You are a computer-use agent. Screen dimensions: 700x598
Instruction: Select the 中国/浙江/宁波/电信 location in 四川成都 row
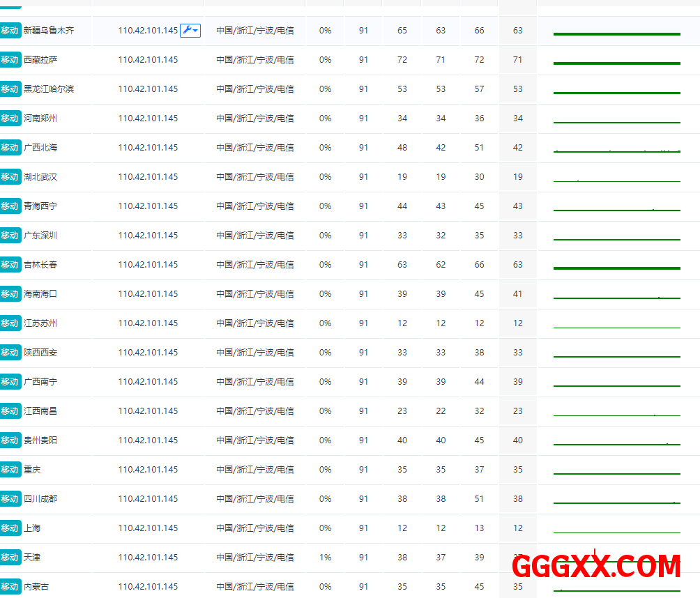click(254, 499)
